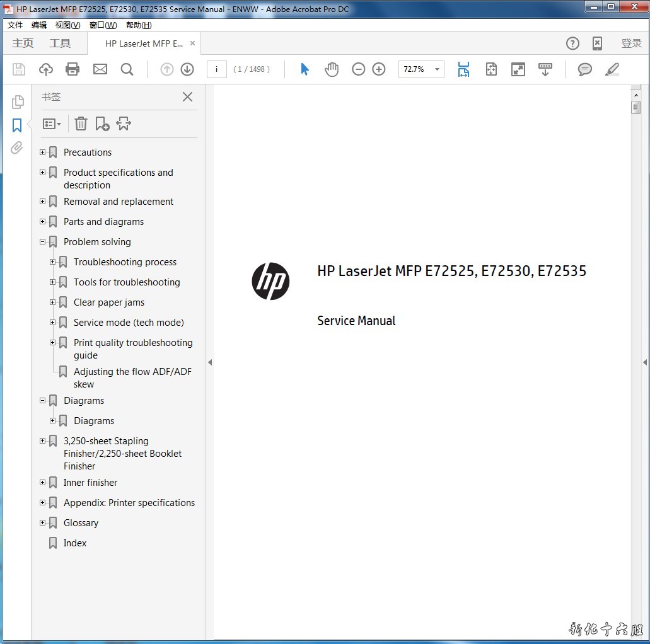
Task: Open the Comment tool
Action: [585, 69]
